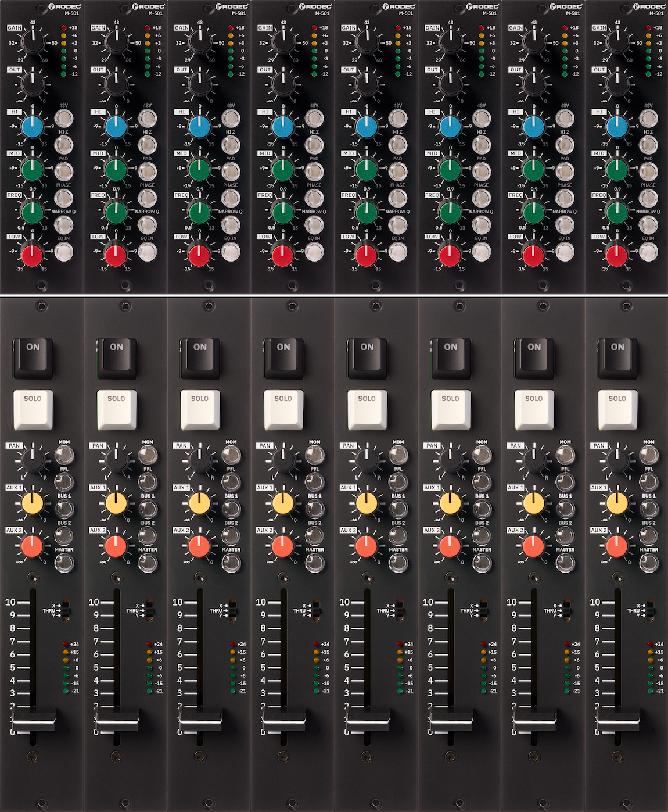The height and width of the screenshot is (812, 668).
Task: Click the MID knob on channel 6
Action: pos(450,169)
